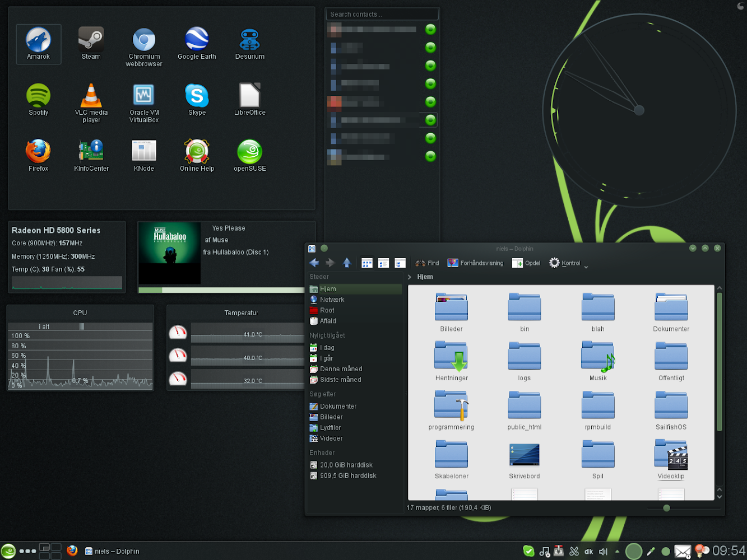Navigate back using Dolphin's back arrow

[x=314, y=263]
